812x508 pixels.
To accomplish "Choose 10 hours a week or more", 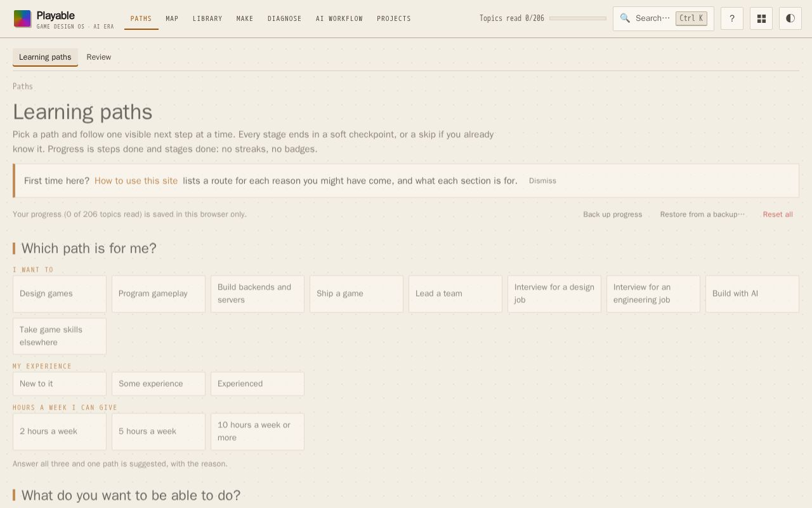I will 258,432.
